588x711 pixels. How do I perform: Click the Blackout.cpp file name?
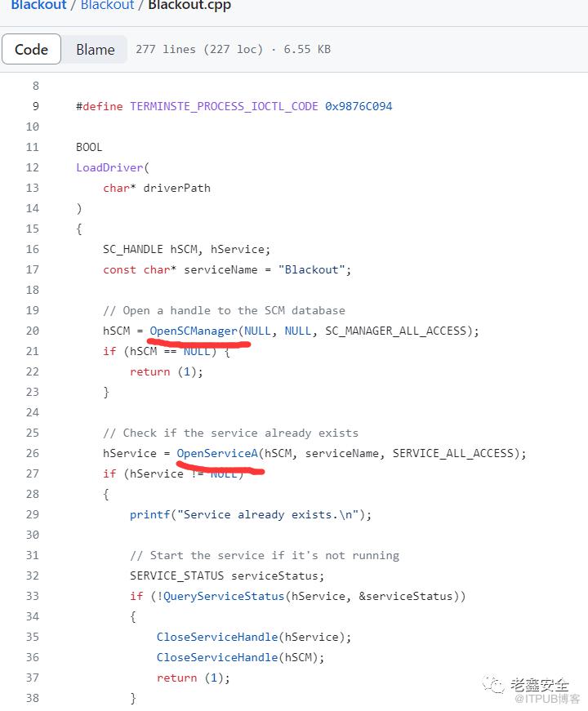coord(189,5)
